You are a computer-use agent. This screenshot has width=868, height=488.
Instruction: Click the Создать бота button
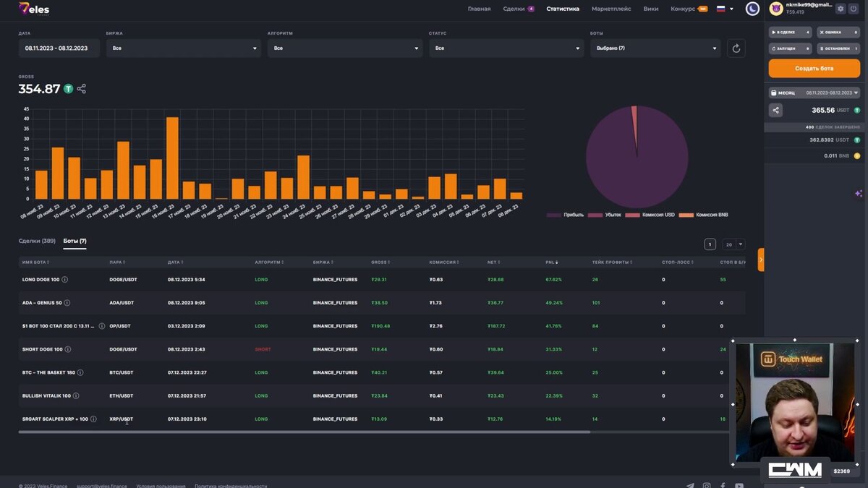[814, 68]
